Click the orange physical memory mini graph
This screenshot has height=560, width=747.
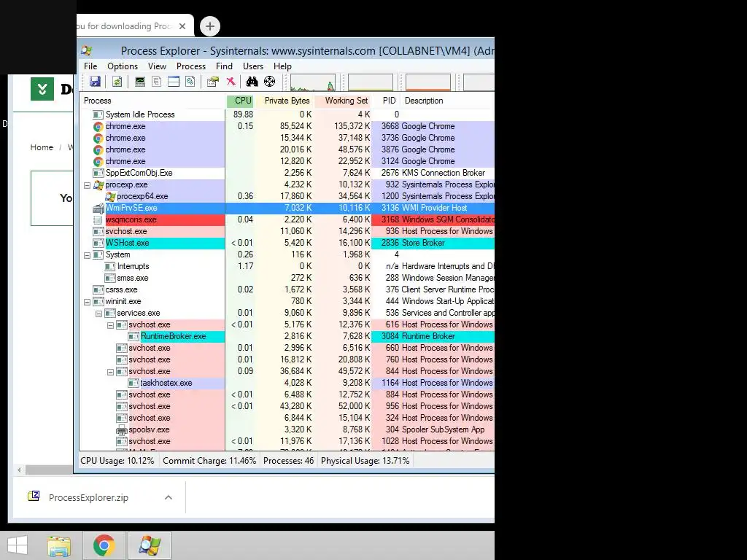click(x=427, y=82)
